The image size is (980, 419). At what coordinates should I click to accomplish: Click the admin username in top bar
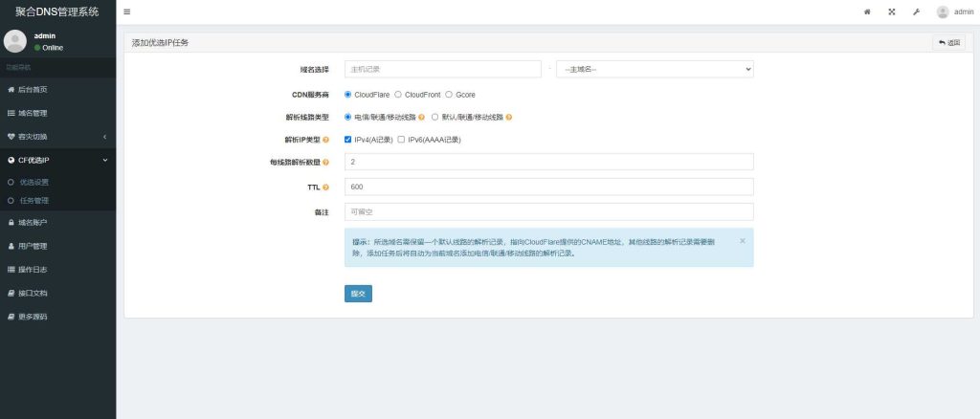[964, 11]
